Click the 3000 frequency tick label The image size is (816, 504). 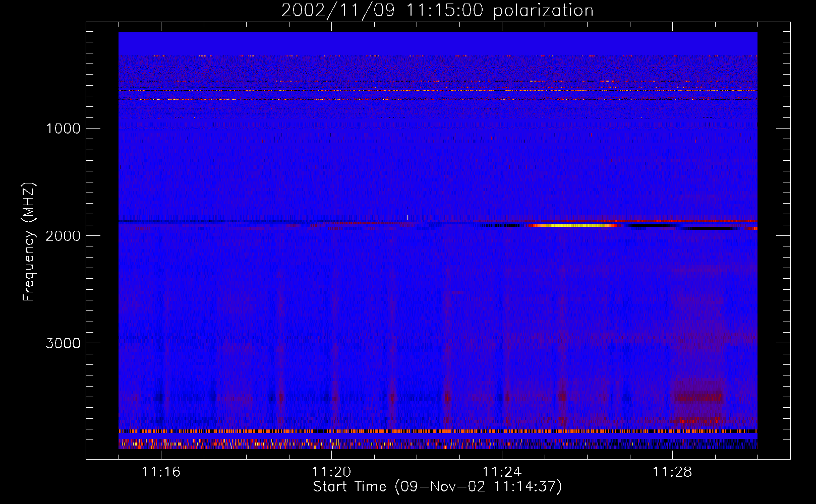coord(63,343)
